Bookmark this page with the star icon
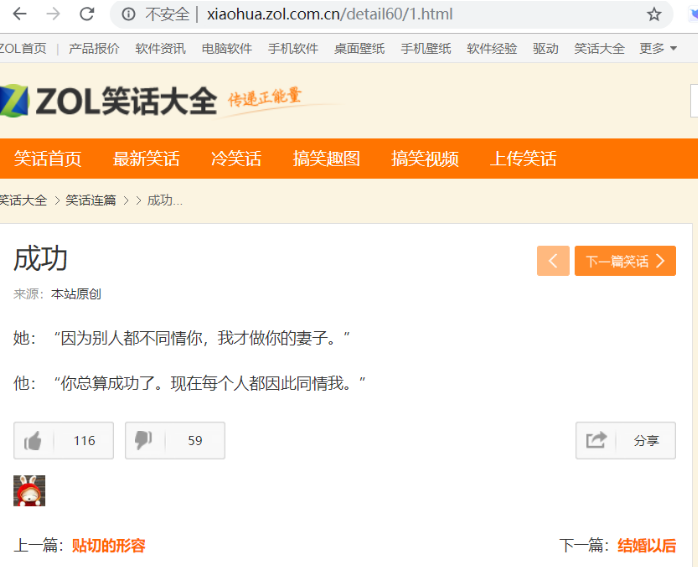This screenshot has width=698, height=567. [x=654, y=14]
